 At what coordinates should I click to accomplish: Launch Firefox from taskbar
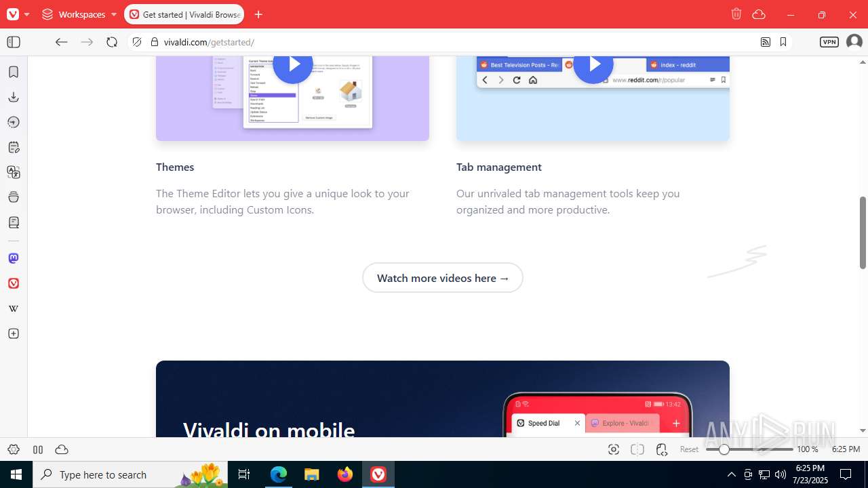coord(345,474)
